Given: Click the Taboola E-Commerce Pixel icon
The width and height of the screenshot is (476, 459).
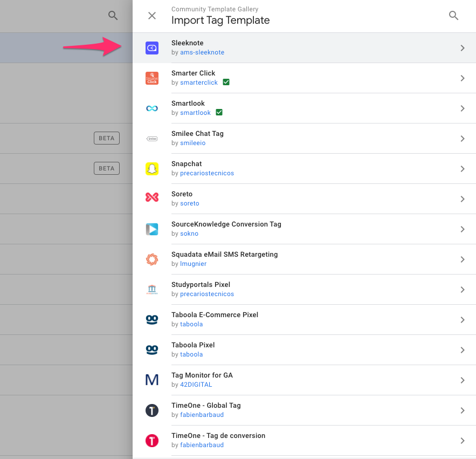Looking at the screenshot, I should pos(152,320).
